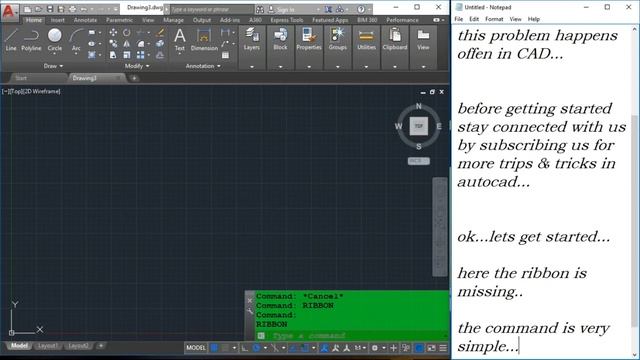The height and width of the screenshot is (360, 640).
Task: Click the Plot printer icon
Action: tap(72, 9)
